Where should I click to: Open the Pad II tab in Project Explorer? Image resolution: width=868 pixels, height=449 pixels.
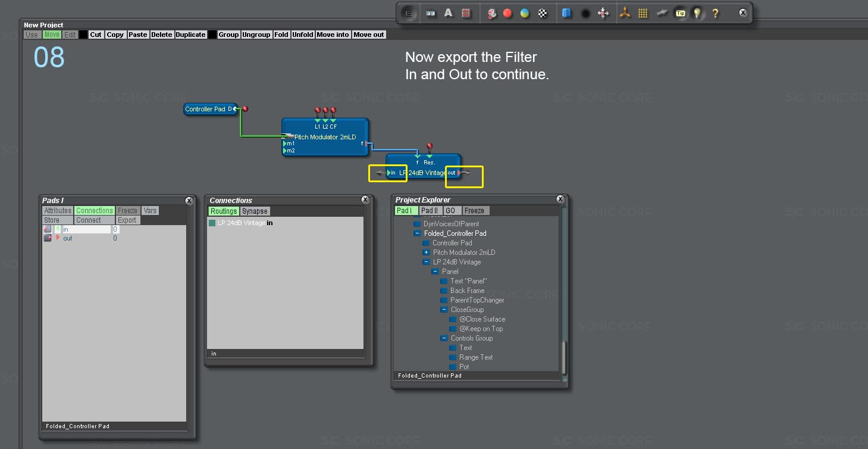coord(430,210)
